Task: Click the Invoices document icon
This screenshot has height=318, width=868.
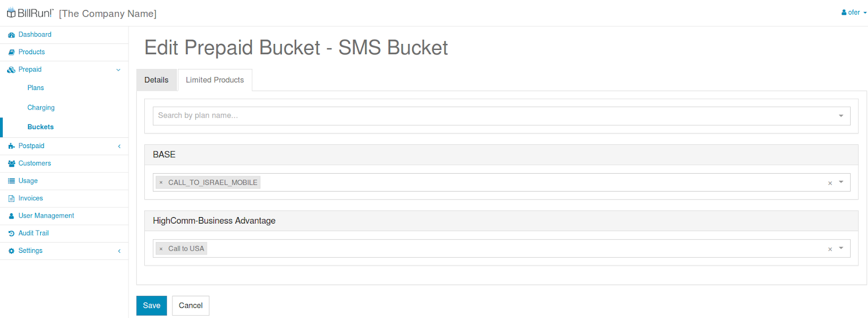Action: pos(11,199)
